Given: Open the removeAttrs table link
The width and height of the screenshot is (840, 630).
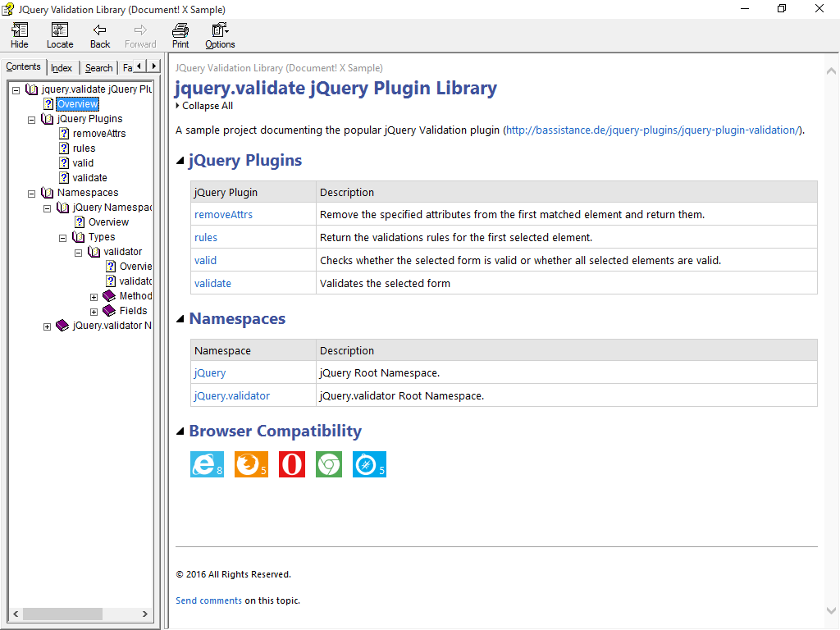Looking at the screenshot, I should pyautogui.click(x=223, y=214).
